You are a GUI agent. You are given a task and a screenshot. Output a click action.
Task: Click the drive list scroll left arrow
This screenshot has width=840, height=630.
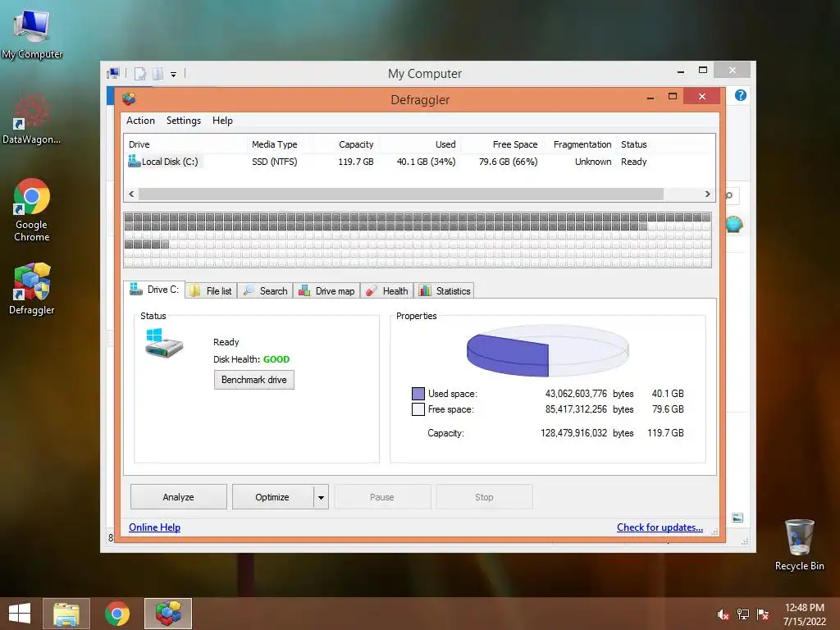pyautogui.click(x=131, y=194)
